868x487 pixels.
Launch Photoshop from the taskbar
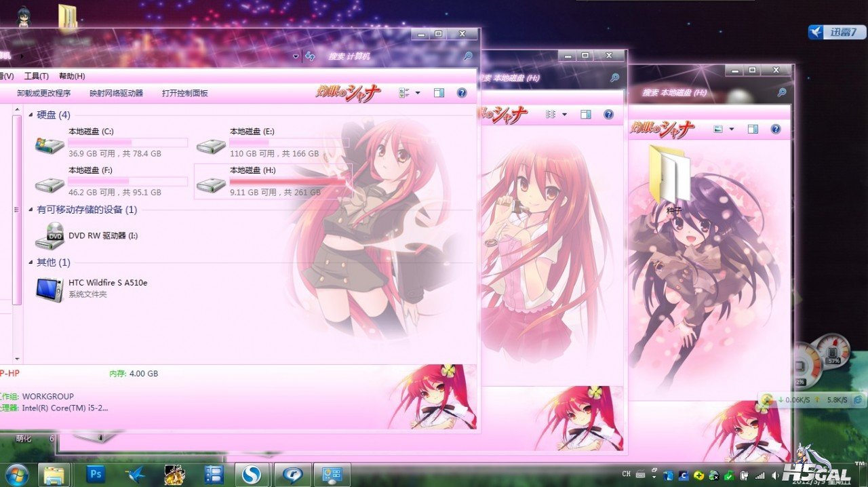tap(96, 474)
